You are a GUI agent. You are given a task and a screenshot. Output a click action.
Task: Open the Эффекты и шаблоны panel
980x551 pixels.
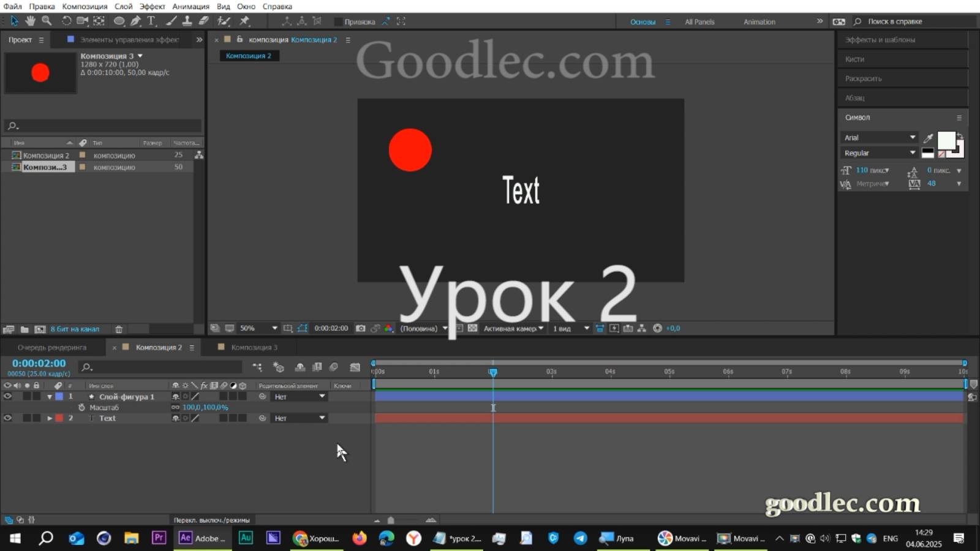coord(880,39)
